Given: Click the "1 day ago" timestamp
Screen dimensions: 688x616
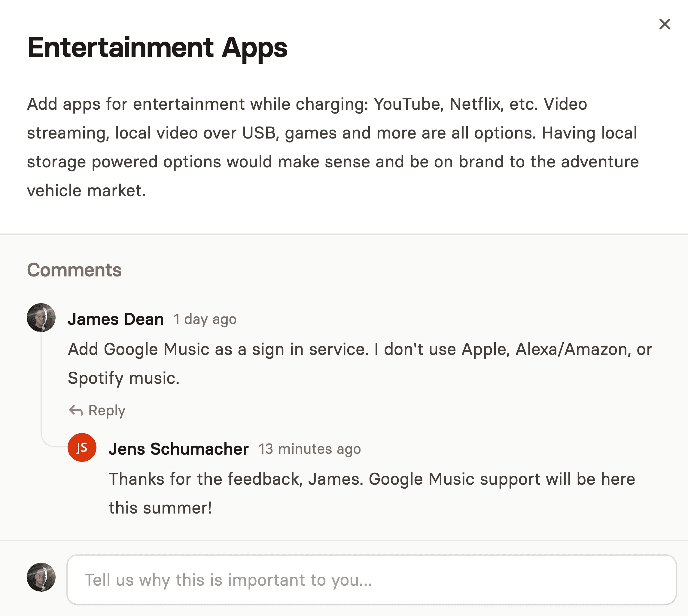Looking at the screenshot, I should click(x=205, y=319).
